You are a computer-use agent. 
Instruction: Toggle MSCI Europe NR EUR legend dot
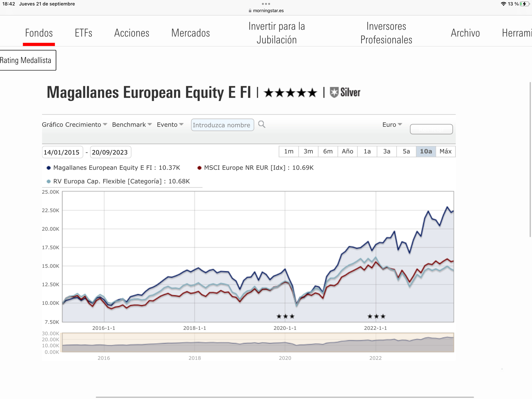(x=199, y=168)
